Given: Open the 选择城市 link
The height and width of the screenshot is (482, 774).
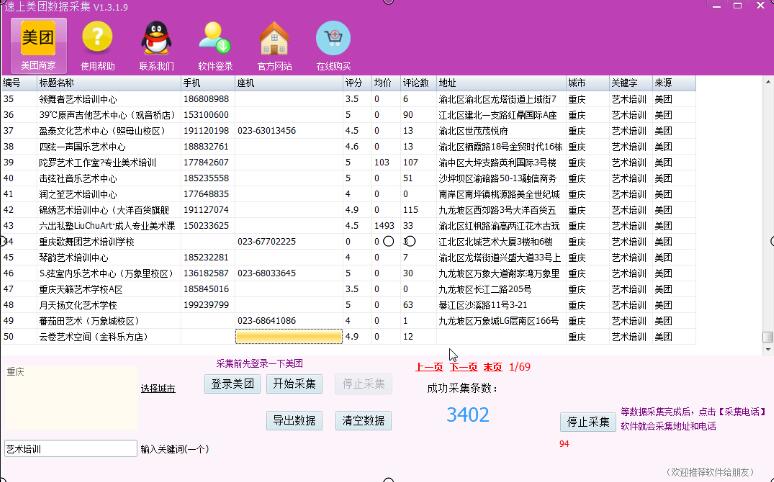Looking at the screenshot, I should point(158,389).
